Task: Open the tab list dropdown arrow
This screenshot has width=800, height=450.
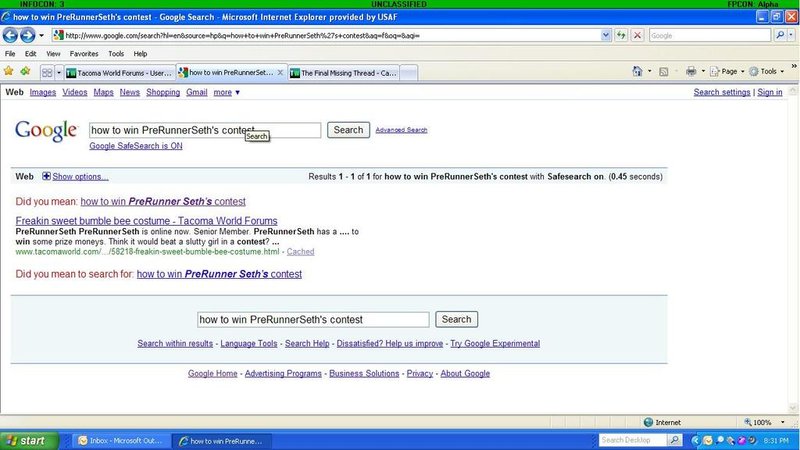Action: click(x=59, y=73)
